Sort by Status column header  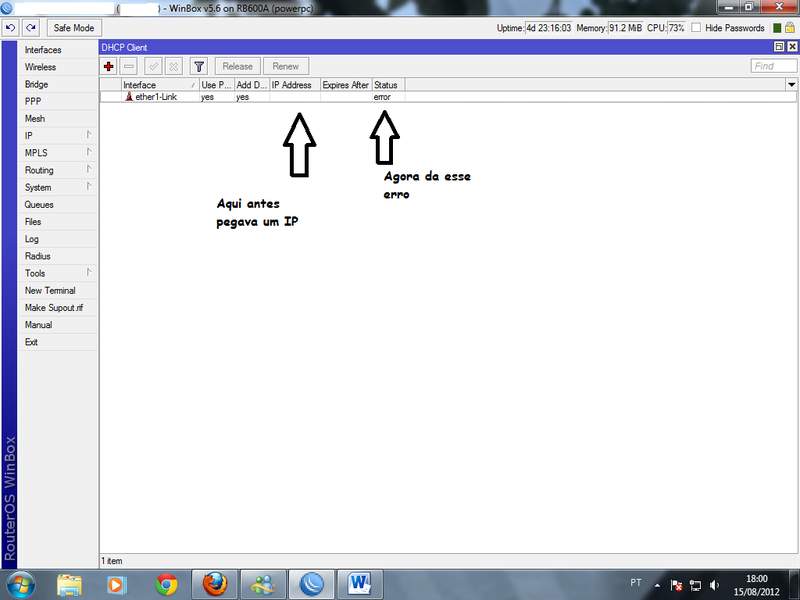[x=388, y=85]
